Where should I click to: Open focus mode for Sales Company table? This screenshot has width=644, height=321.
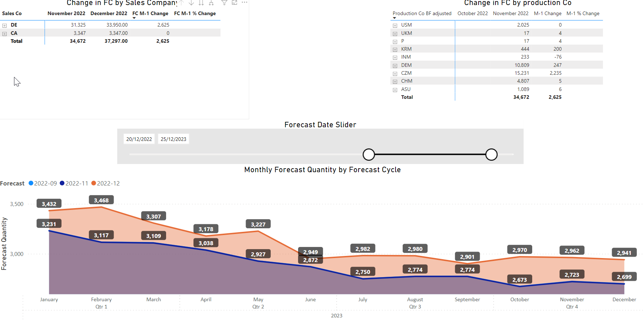point(234,3)
